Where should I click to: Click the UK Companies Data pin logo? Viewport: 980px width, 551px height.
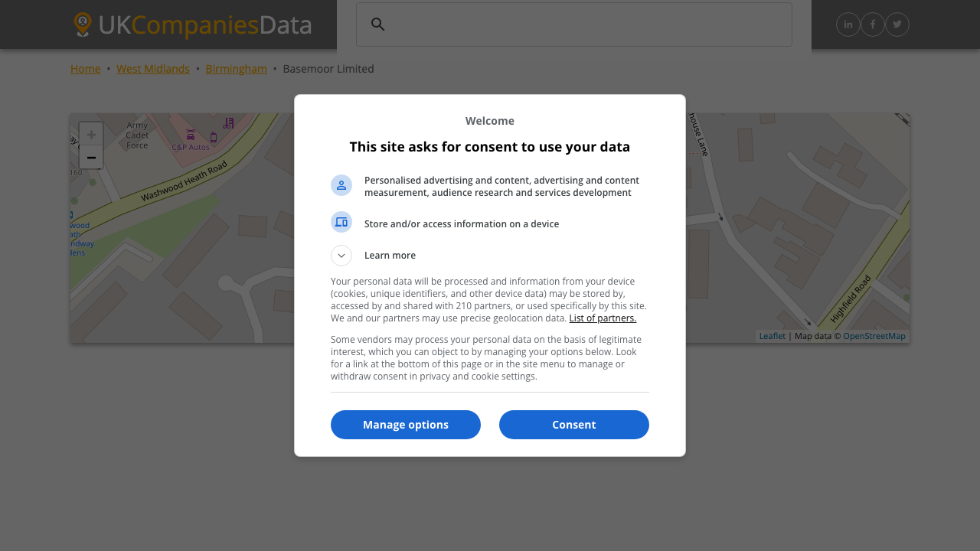pos(83,24)
